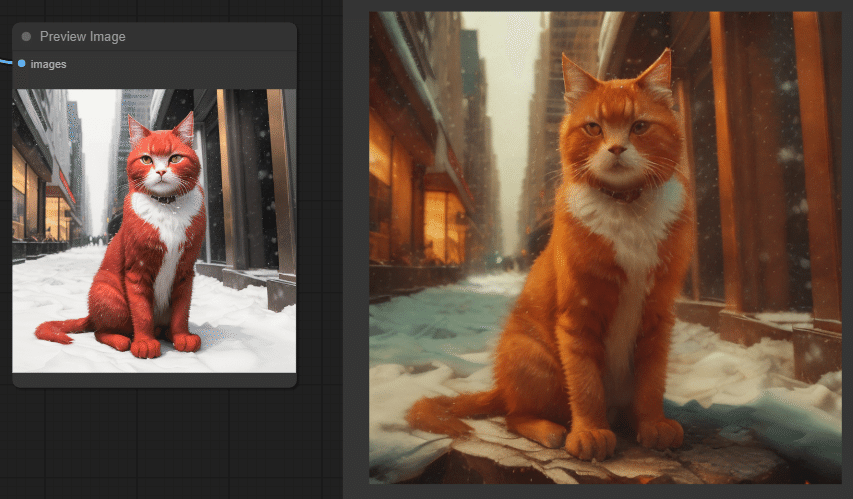This screenshot has height=499, width=853.
Task: Click the large orange cat image
Action: (x=605, y=248)
